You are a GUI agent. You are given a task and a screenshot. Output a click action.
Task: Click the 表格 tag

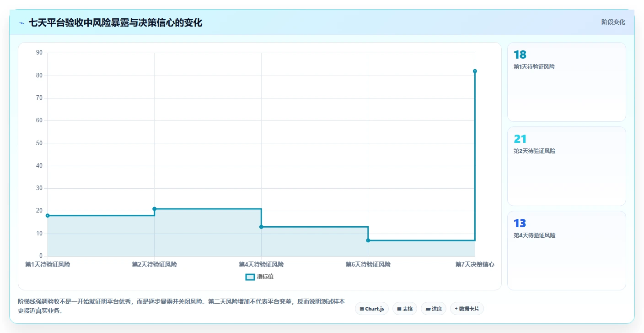[x=405, y=309]
